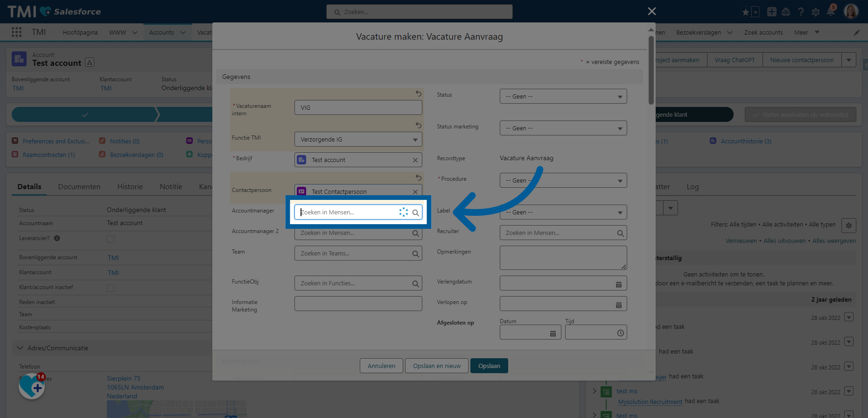Image resolution: width=868 pixels, height=418 pixels.
Task: Open the Verlopen op calendar picker
Action: pos(619,305)
